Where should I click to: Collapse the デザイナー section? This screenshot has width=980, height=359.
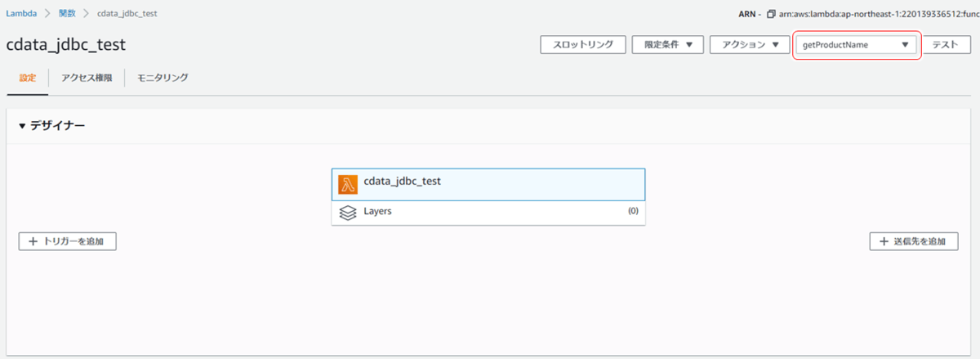pos(22,127)
